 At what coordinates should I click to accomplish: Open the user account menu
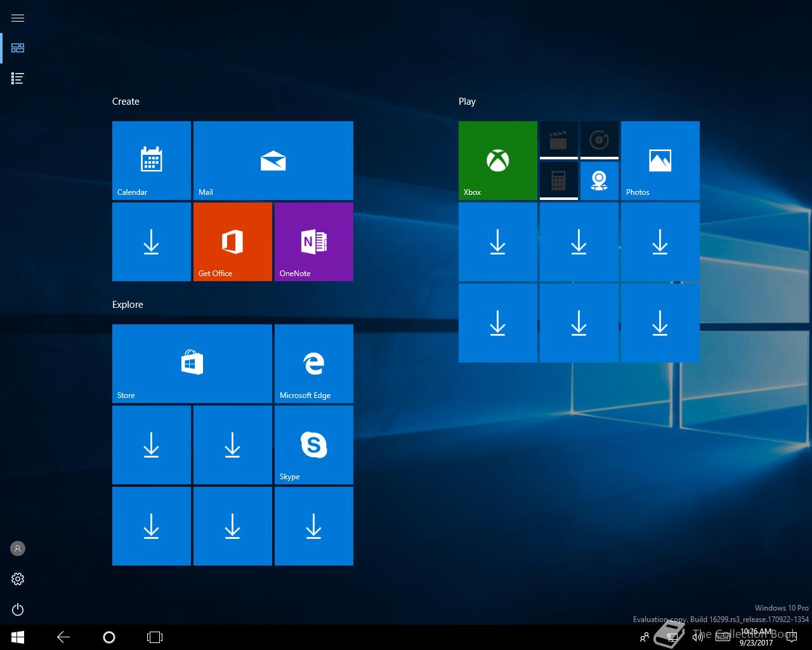click(18, 548)
